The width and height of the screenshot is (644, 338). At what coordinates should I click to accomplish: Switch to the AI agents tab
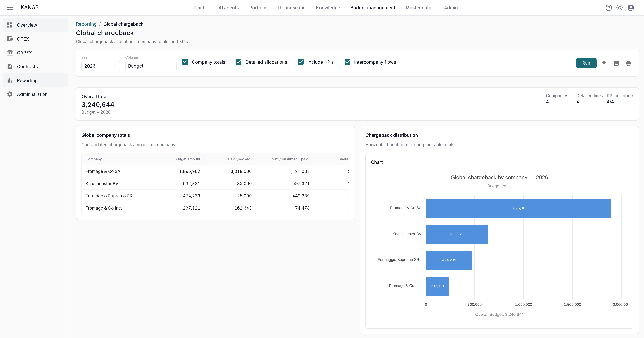coord(228,8)
